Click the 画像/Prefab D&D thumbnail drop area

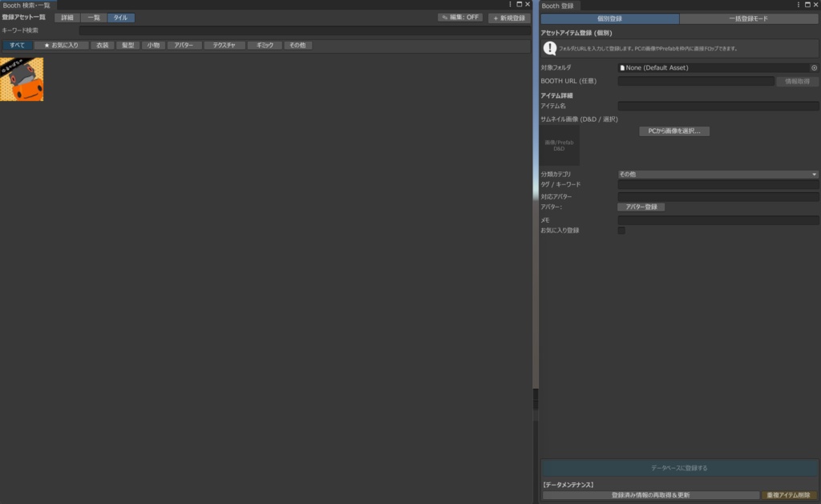559,145
